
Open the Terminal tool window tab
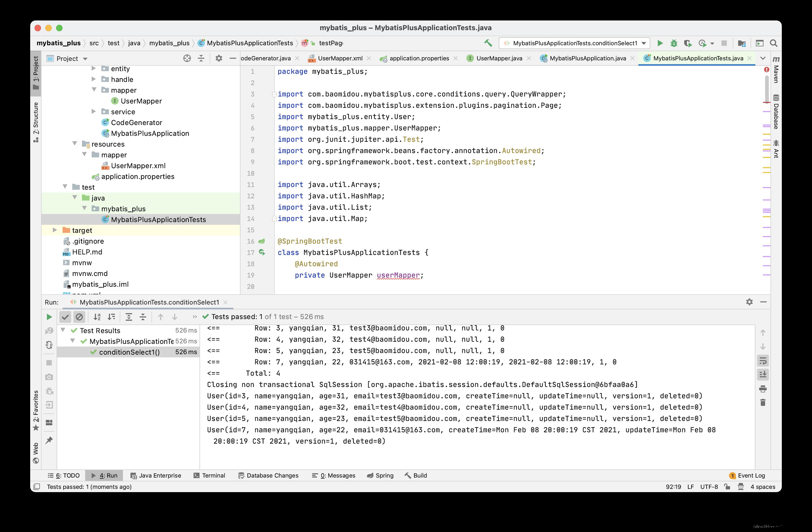(x=209, y=475)
